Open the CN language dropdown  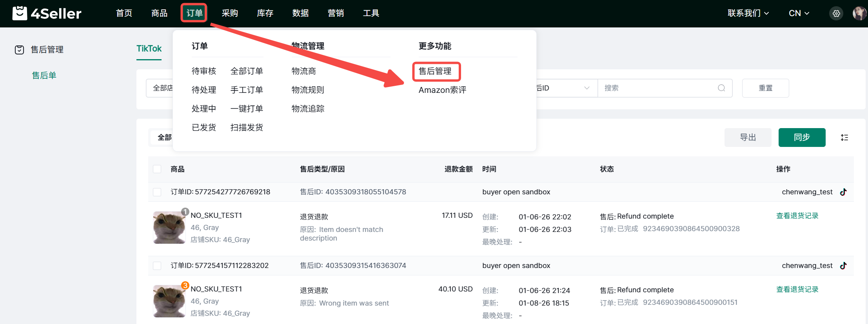coord(799,13)
